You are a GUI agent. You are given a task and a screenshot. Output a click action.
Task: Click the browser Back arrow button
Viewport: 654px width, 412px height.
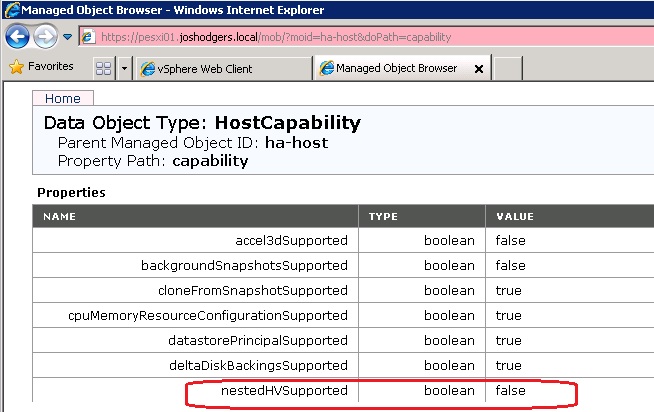(x=17, y=37)
